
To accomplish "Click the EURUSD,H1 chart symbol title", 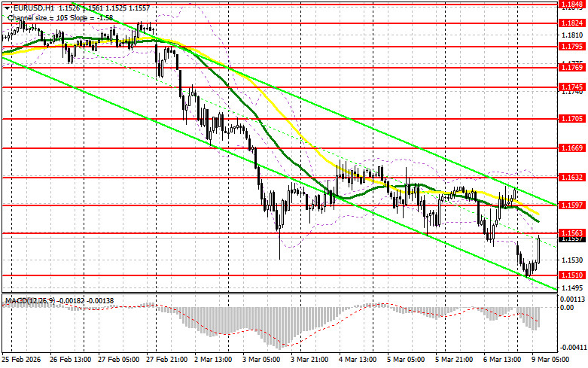I will 28,6.
